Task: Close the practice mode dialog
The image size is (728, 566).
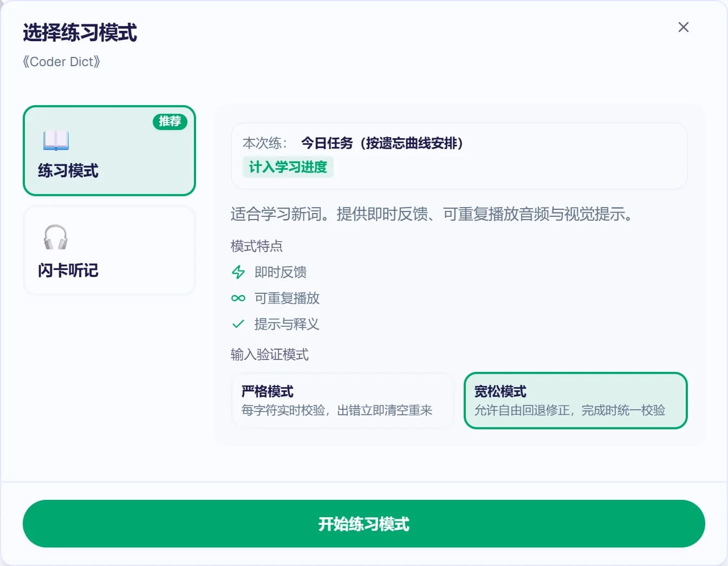Action: coord(684,27)
